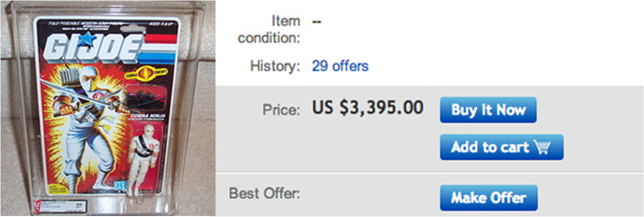Click the shopping cart icon on Add to cart
644x217 pixels.
click(x=542, y=148)
